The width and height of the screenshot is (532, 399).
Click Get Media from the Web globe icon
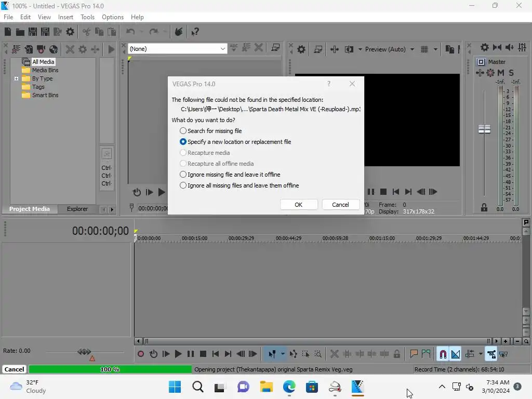pos(54,49)
